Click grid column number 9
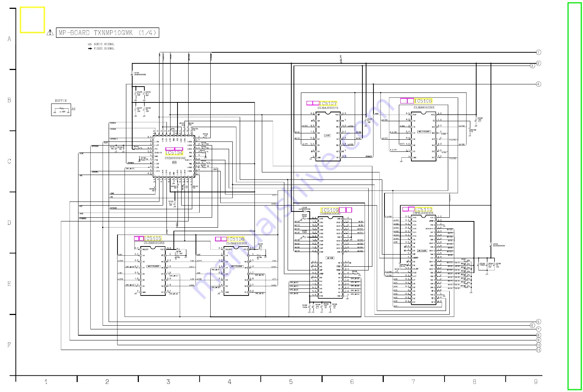The width and height of the screenshot is (583, 392). pos(536,382)
